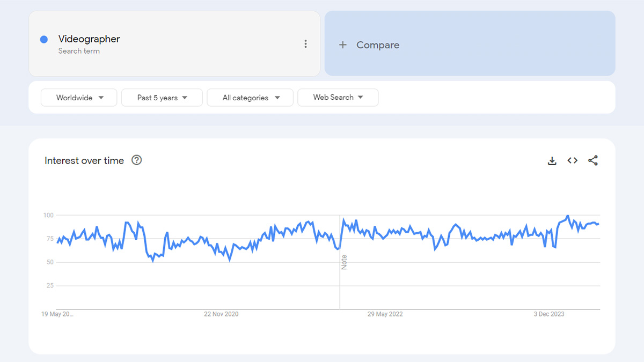Download the Interest over time CSV
This screenshot has height=362, width=644.
552,160
